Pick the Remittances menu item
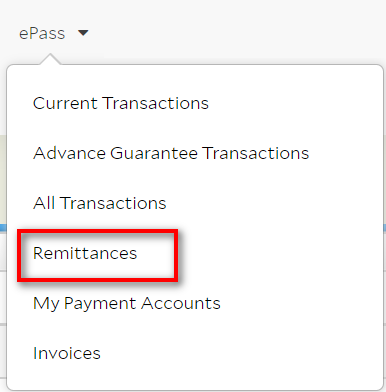Image resolution: width=386 pixels, height=392 pixels. 85,253
